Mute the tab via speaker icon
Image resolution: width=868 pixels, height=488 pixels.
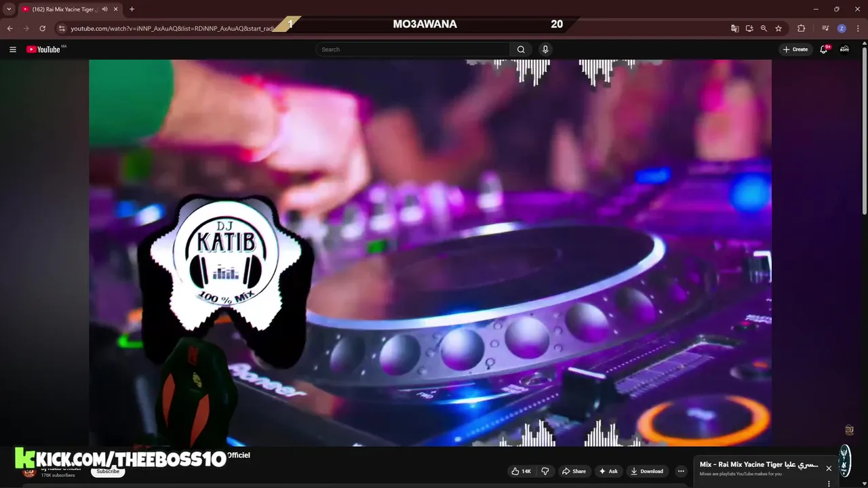(x=104, y=9)
